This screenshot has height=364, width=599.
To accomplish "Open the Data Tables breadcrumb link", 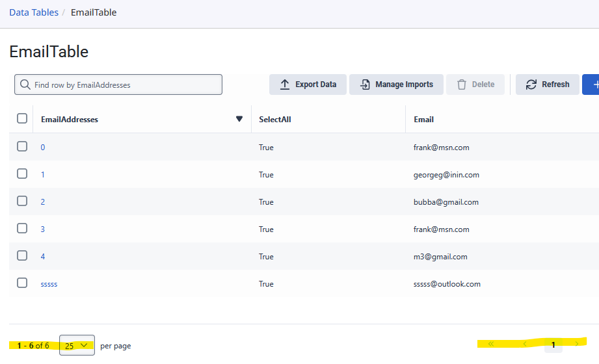I will [34, 12].
